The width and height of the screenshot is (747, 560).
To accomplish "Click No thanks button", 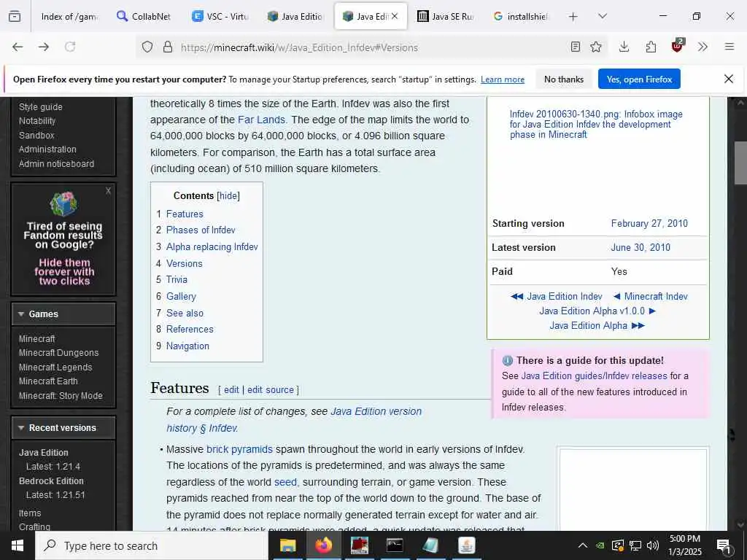I will coord(564,79).
